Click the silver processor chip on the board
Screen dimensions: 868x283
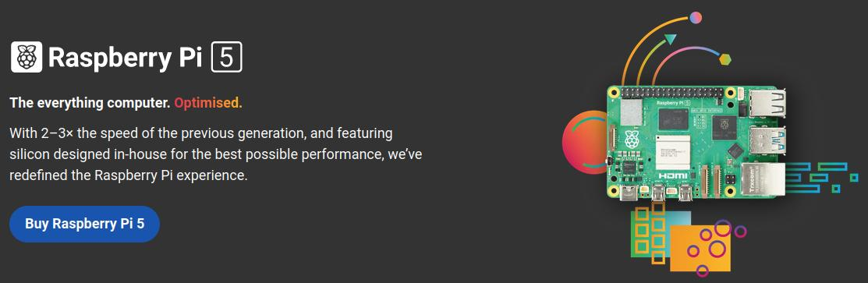[x=674, y=151]
